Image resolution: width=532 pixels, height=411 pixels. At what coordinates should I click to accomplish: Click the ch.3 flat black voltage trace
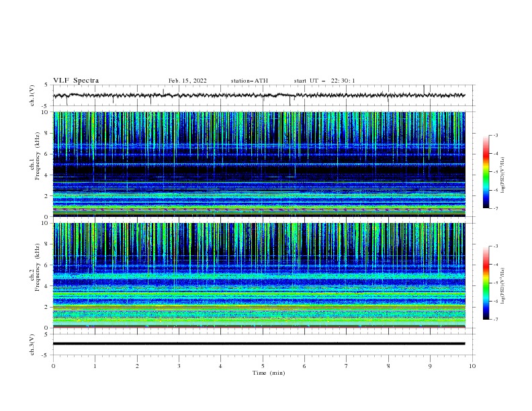click(x=259, y=344)
